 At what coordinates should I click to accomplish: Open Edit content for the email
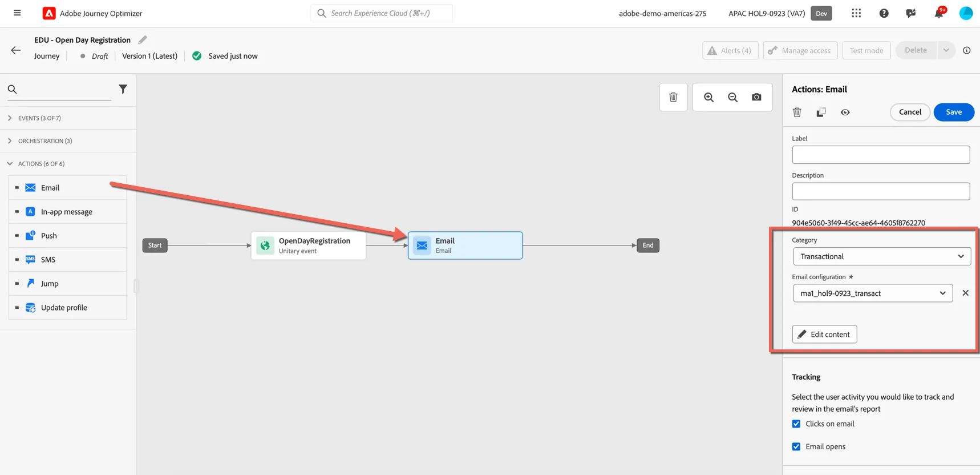pyautogui.click(x=824, y=334)
